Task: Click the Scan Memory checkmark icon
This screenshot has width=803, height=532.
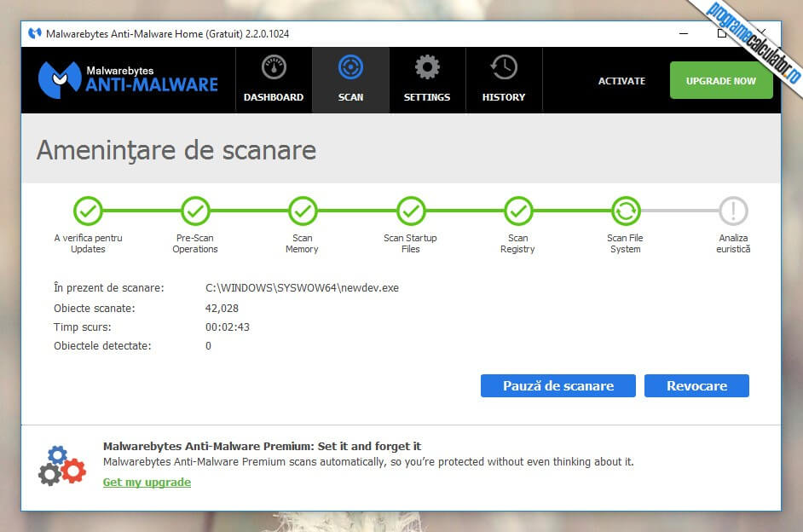Action: 303,210
